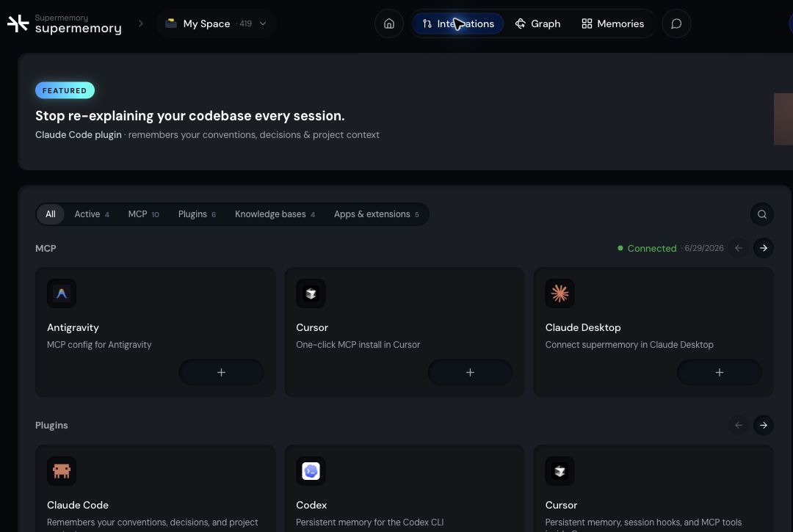
Task: Open the chat bubble icon
Action: coord(676,23)
